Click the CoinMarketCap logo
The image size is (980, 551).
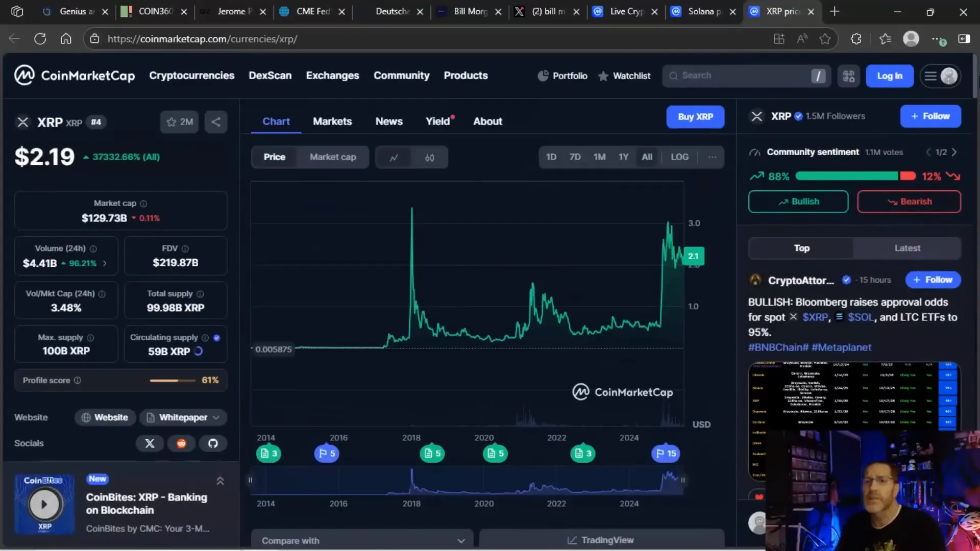75,76
